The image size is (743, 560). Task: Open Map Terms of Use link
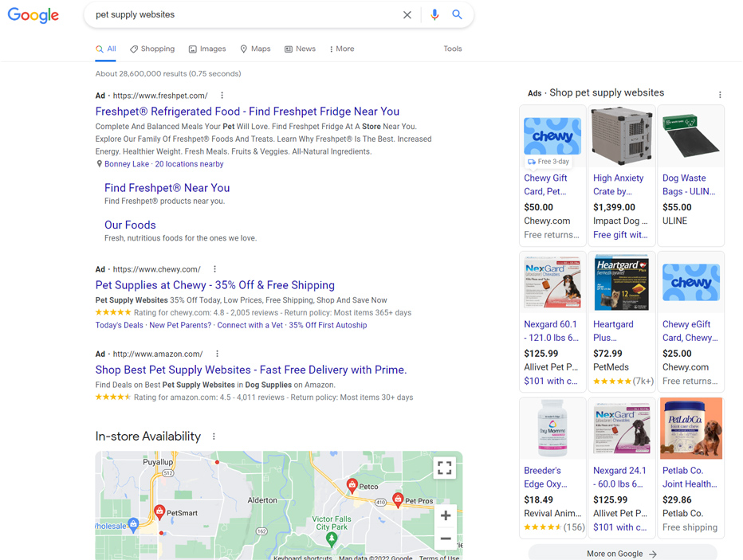point(438,558)
